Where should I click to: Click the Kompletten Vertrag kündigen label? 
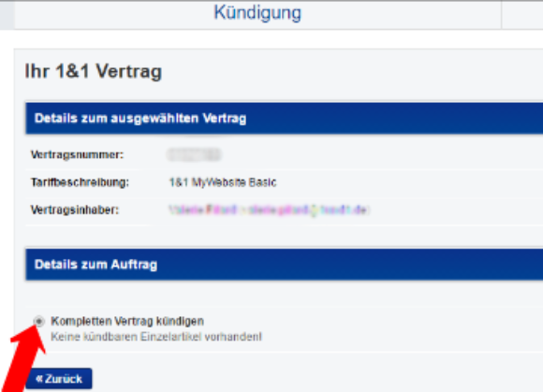(127, 321)
